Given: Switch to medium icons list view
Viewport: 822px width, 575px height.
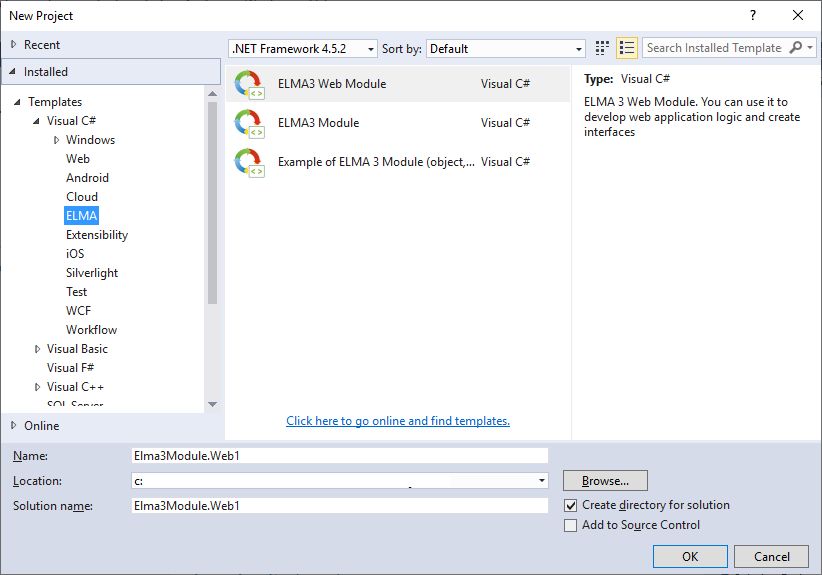Looking at the screenshot, I should point(626,48).
